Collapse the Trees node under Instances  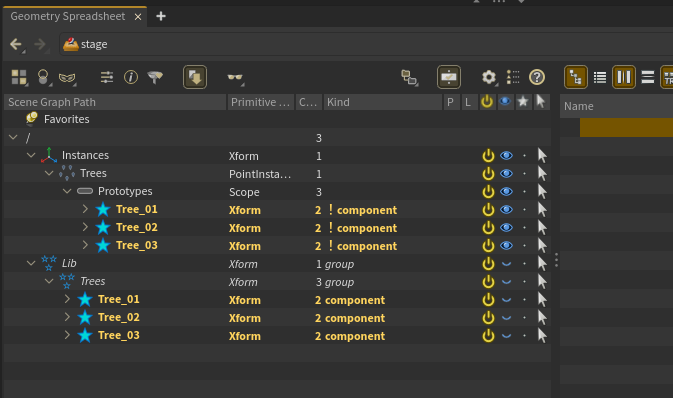49,173
